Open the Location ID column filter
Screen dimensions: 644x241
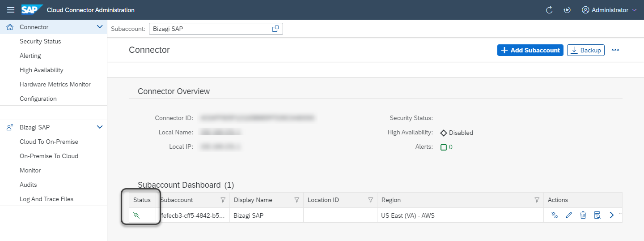370,200
